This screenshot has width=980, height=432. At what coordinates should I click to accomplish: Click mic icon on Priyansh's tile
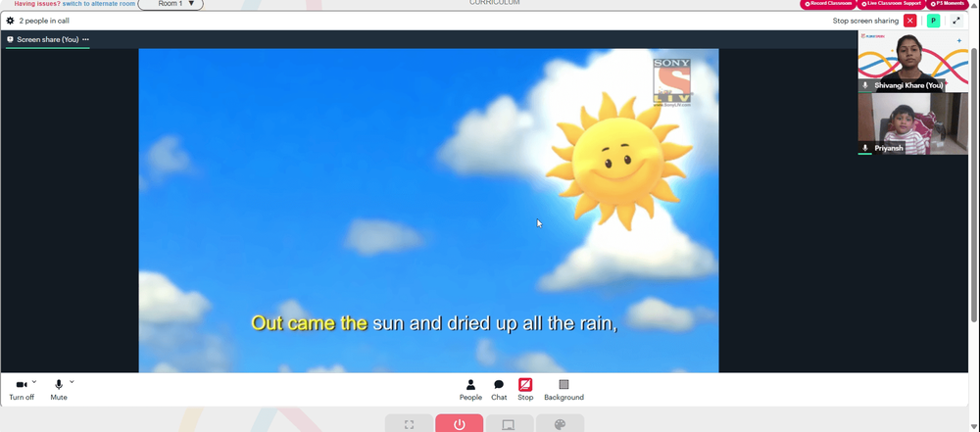(865, 148)
